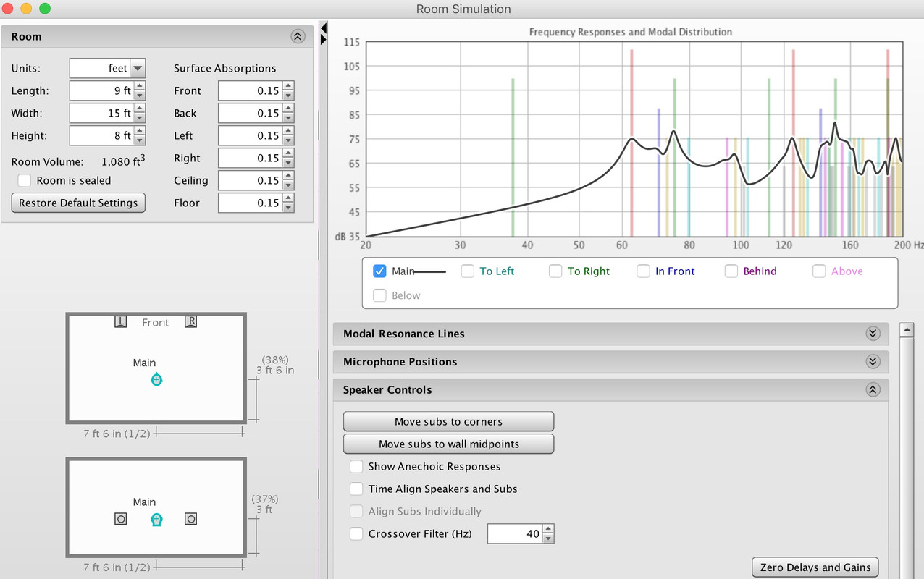The image size is (924, 579).
Task: Click the Left absorption stepper arrows
Action: coord(289,135)
